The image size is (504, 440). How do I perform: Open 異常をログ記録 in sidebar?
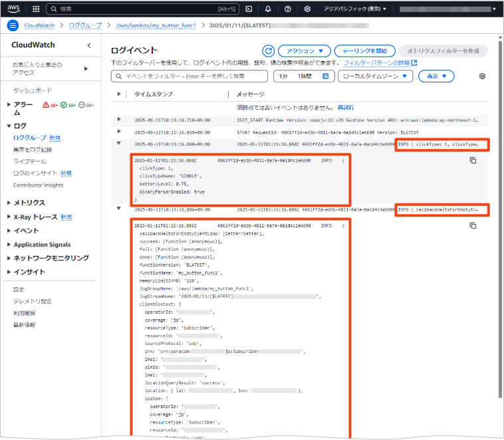(x=33, y=150)
